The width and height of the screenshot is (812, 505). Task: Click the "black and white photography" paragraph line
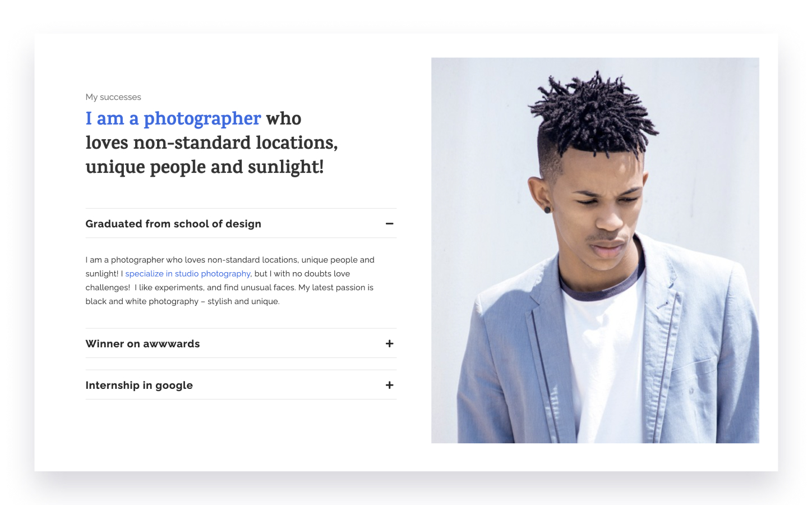tap(182, 301)
